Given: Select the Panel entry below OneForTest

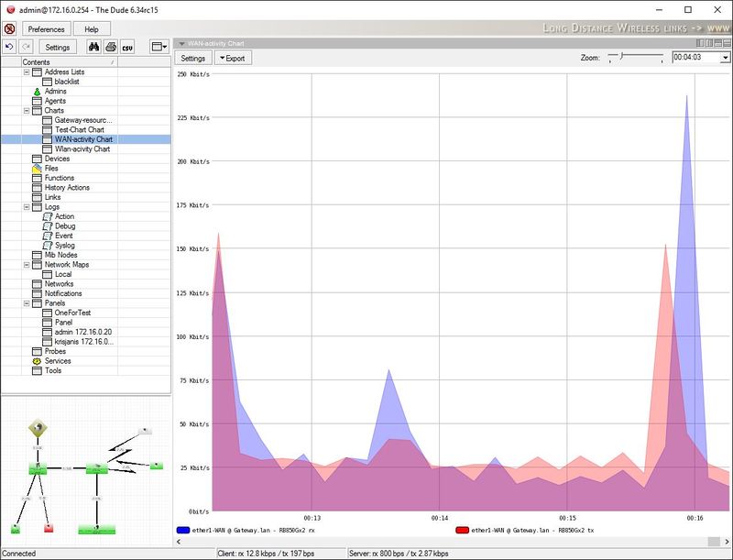Looking at the screenshot, I should [x=63, y=323].
